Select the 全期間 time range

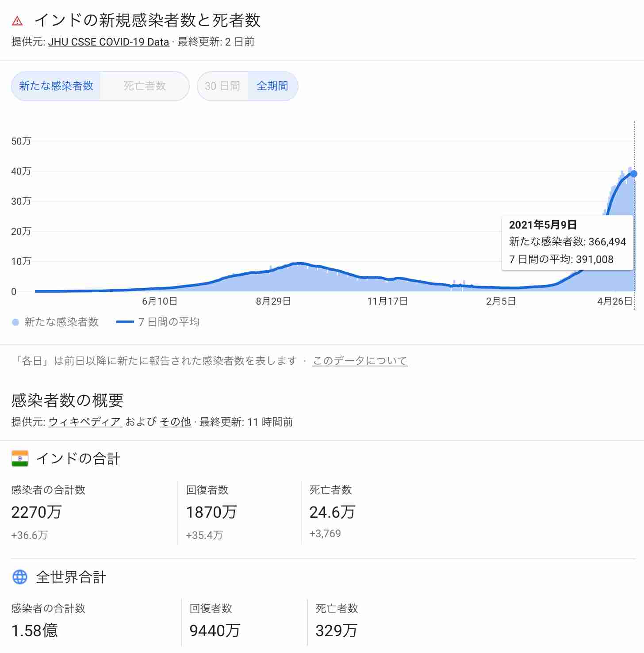pyautogui.click(x=272, y=86)
